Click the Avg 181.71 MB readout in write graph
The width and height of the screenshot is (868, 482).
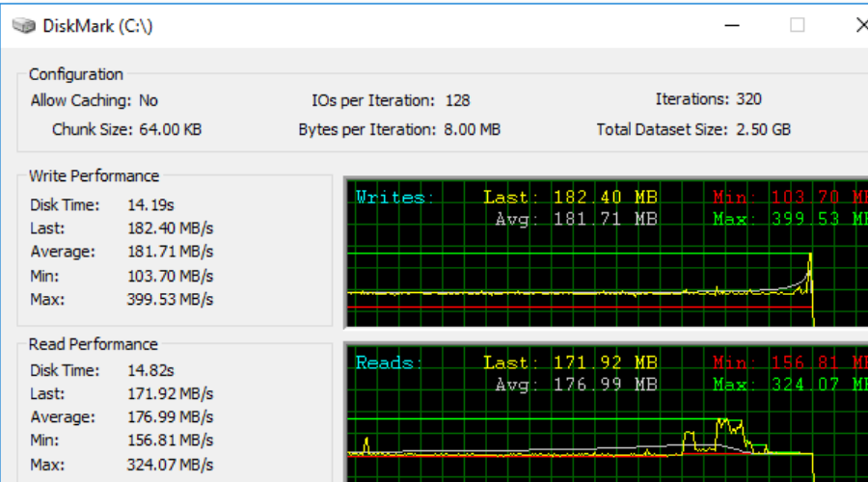(576, 219)
